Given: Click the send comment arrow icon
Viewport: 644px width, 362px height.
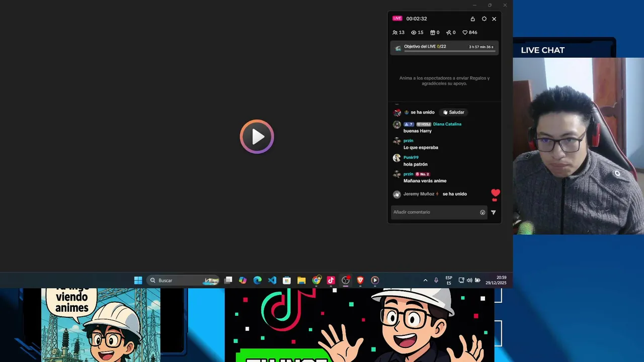Looking at the screenshot, I should [493, 212].
